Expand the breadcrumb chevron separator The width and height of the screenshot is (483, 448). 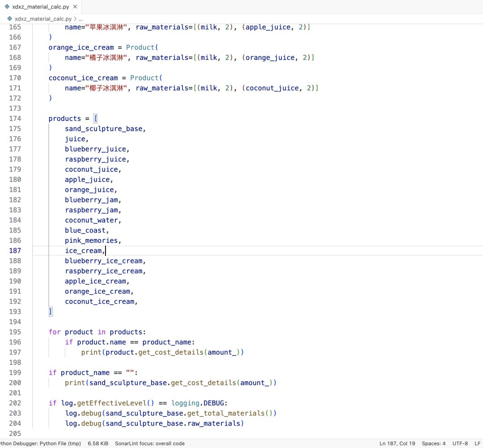click(75, 19)
